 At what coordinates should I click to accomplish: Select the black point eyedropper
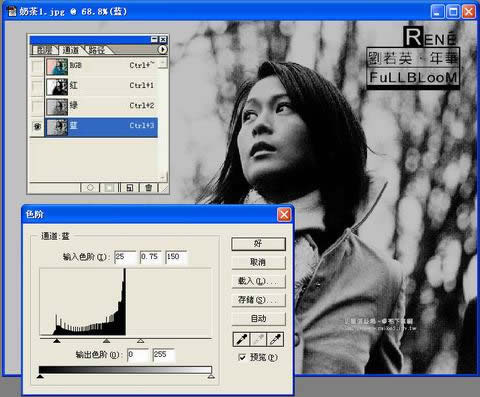coord(241,339)
